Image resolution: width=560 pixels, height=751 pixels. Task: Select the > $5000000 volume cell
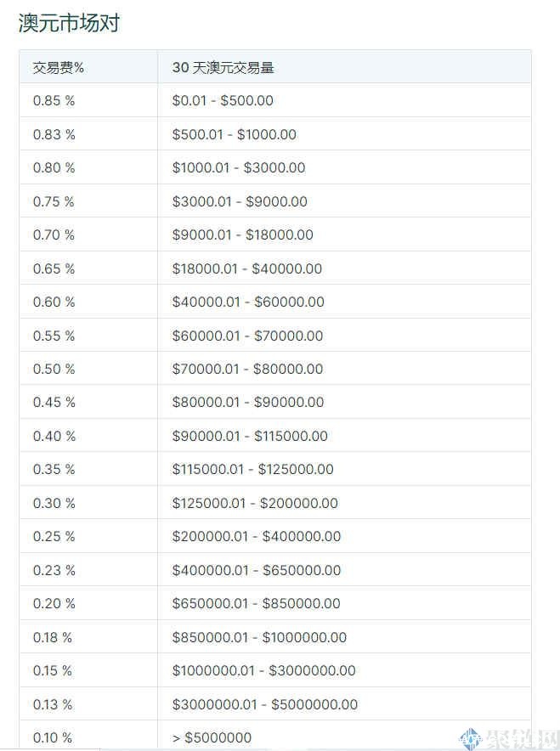pos(212,737)
